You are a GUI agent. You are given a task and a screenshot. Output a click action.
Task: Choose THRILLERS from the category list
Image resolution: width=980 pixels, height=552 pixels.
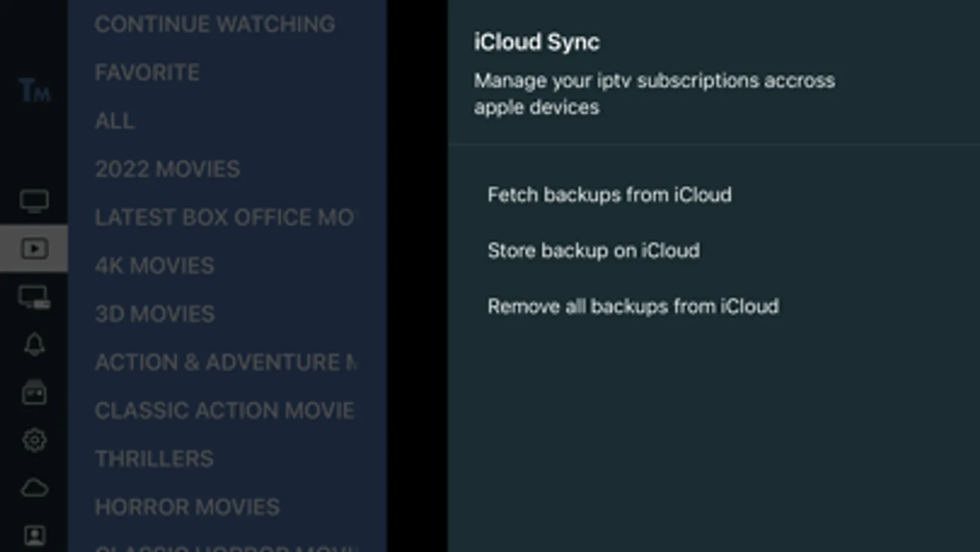click(154, 459)
